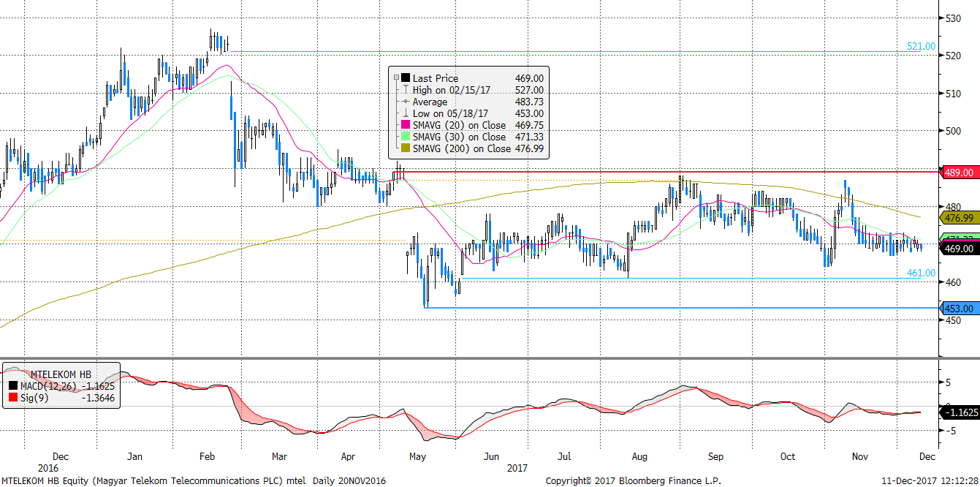Click the Jul label on date axis

pos(563,456)
